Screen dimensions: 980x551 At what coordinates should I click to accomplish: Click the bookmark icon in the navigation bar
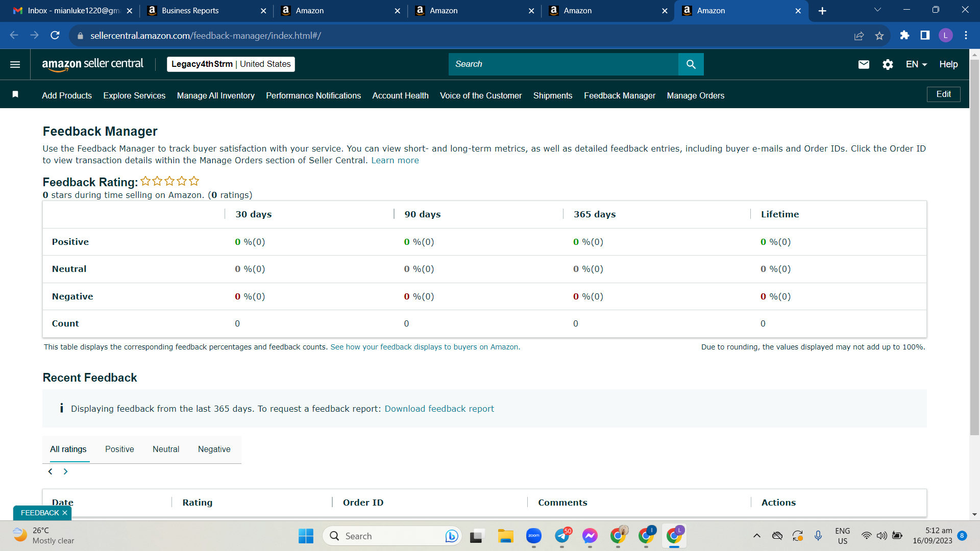pos(15,94)
